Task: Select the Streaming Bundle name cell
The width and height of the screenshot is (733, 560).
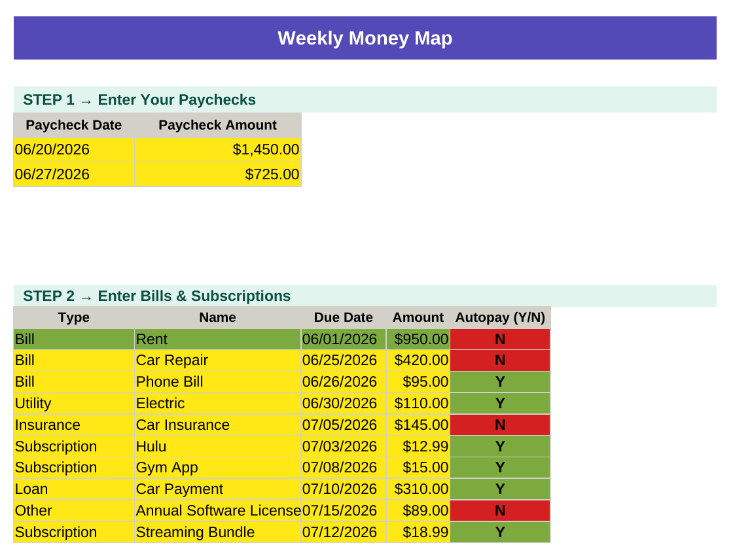Action: tap(218, 532)
